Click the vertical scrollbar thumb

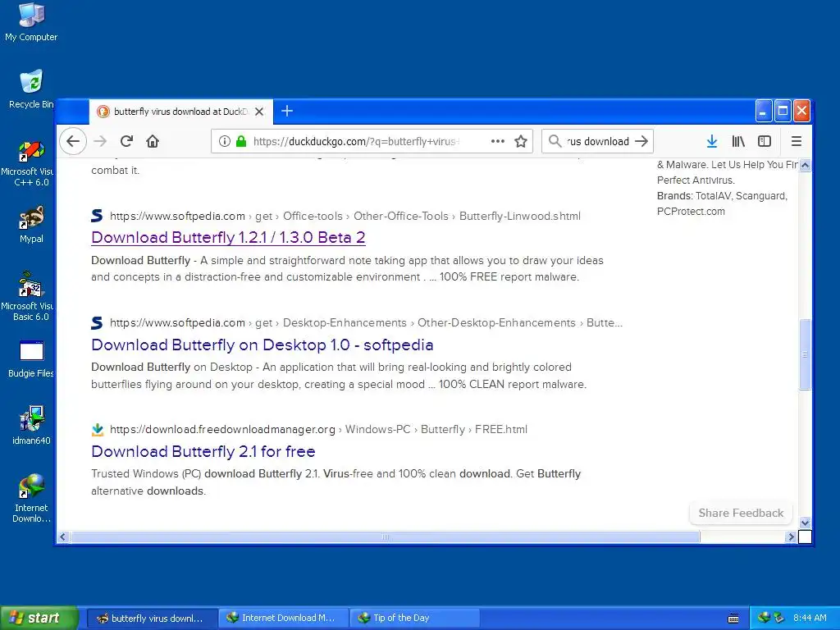click(806, 354)
